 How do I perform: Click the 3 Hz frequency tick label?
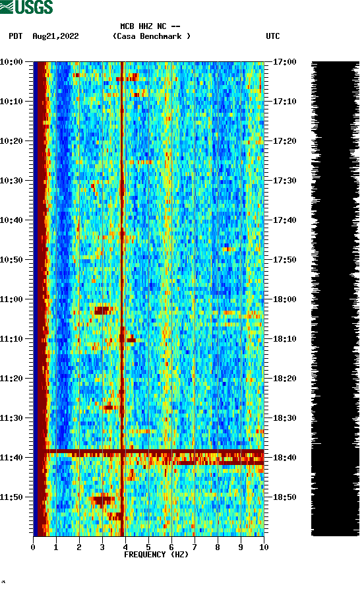[x=102, y=547]
